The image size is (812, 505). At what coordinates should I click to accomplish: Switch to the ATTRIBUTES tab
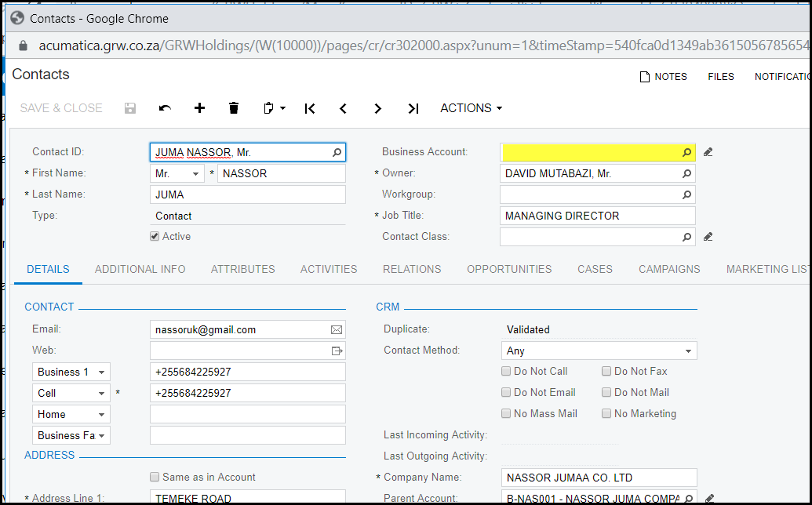click(x=242, y=269)
